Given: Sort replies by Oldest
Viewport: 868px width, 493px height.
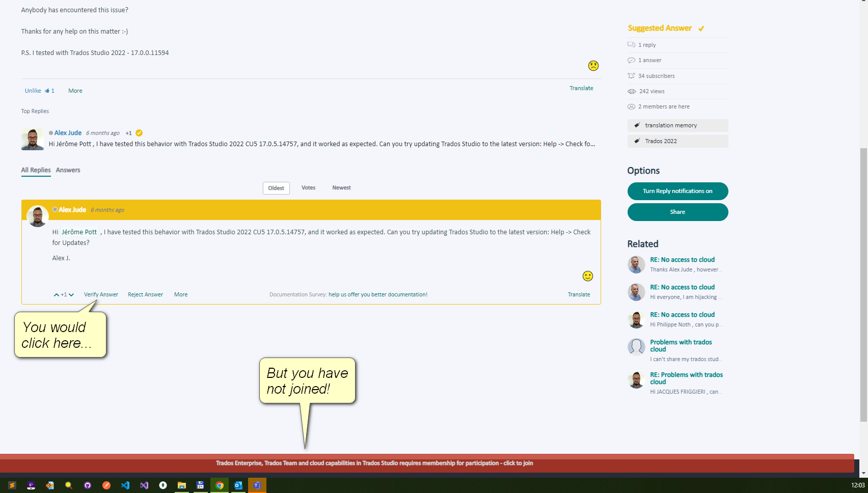Looking at the screenshot, I should point(276,188).
